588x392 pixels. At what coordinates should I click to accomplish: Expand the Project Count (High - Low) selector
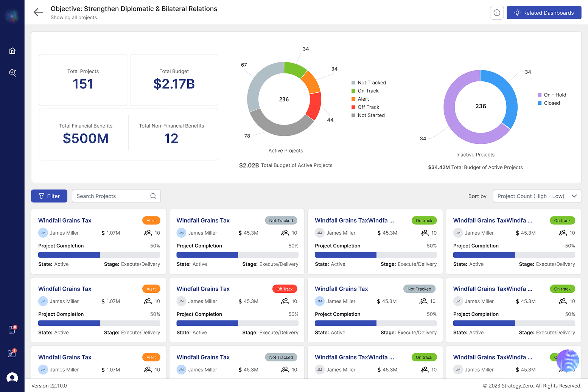(x=537, y=196)
